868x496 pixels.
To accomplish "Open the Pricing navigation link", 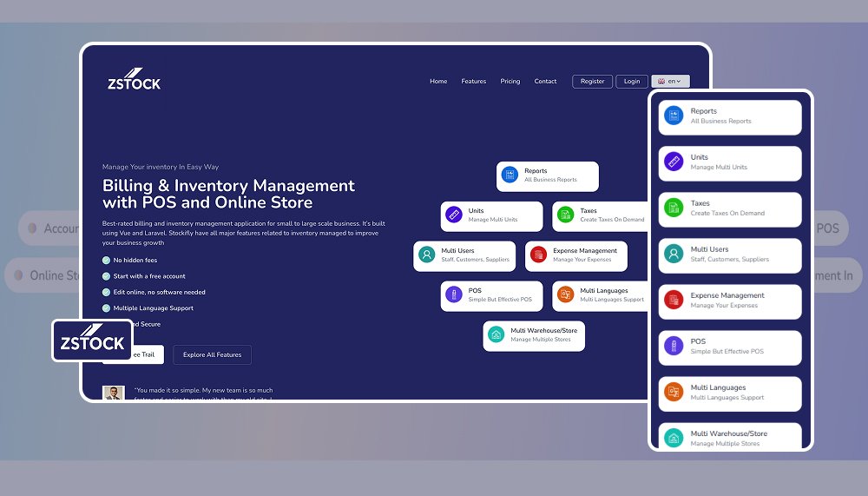I will point(510,82).
